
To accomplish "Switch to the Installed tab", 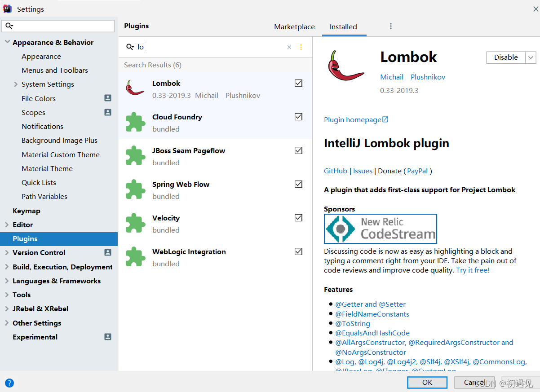I will pos(343,26).
